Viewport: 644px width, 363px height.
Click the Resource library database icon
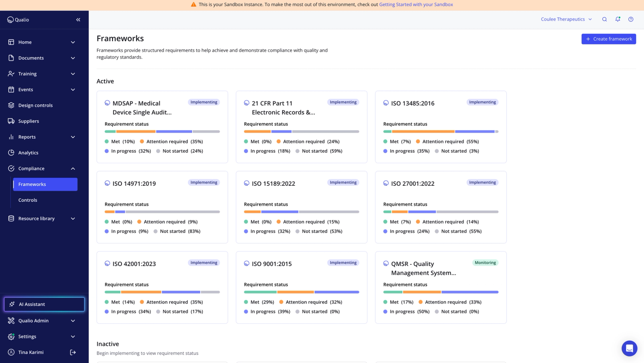(11, 219)
